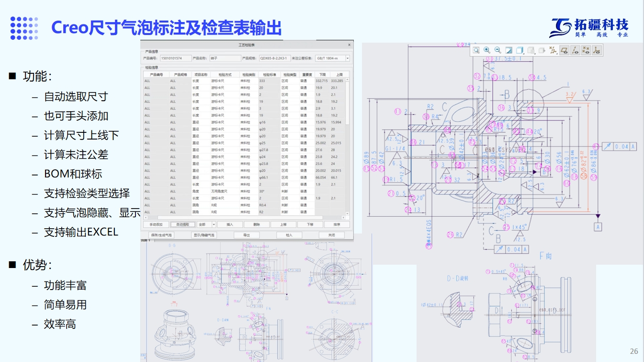Image resolution: width=644 pixels, height=362 pixels.
Task: Select the 万用角度尺 cell
Action: pyautogui.click(x=225, y=191)
